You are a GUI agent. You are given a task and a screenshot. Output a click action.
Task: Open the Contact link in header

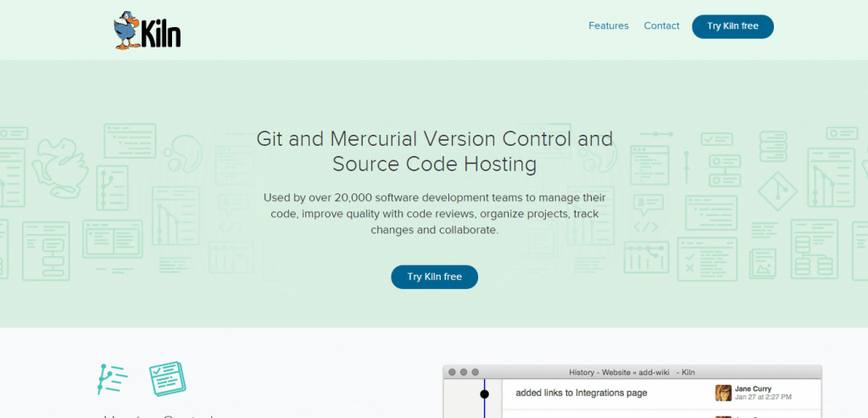(x=661, y=26)
